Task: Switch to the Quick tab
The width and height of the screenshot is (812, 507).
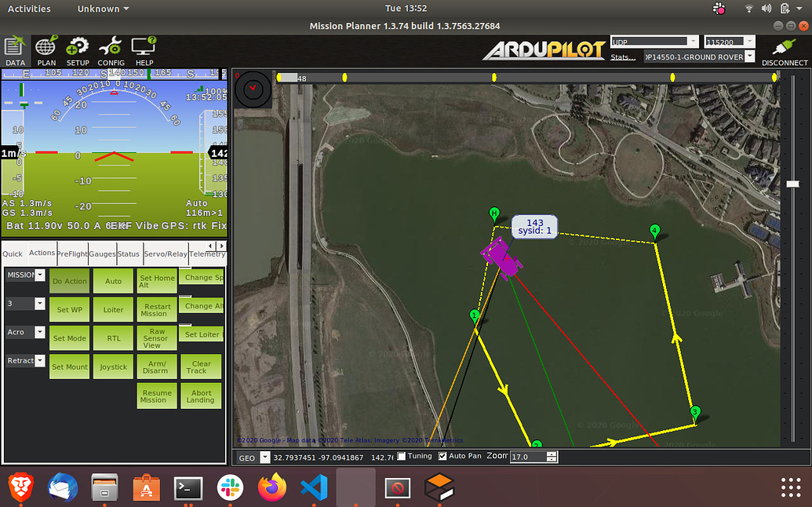Action: 13,253
